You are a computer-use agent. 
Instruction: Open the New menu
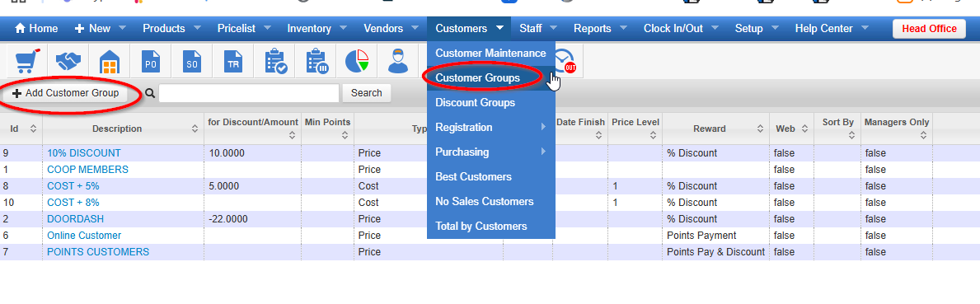pos(100,29)
